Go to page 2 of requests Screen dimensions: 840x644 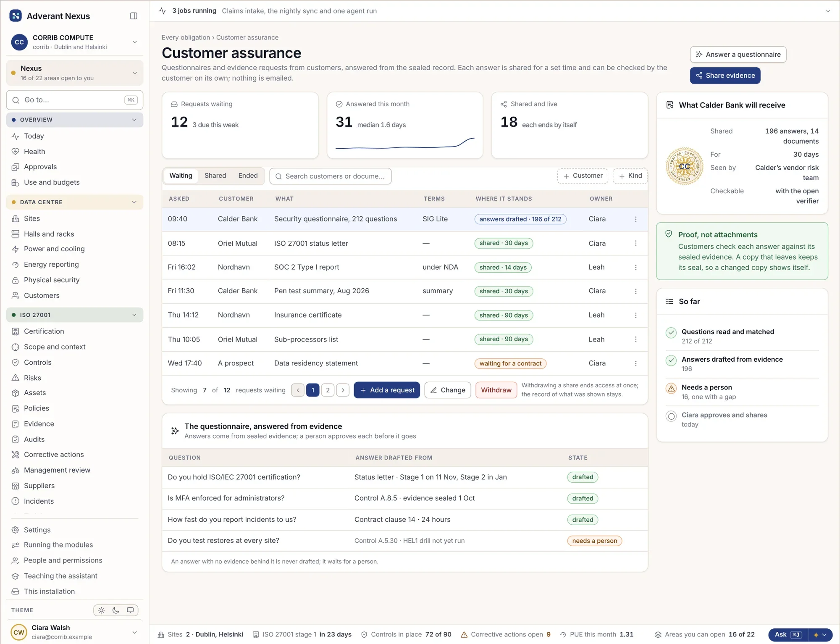coord(328,390)
